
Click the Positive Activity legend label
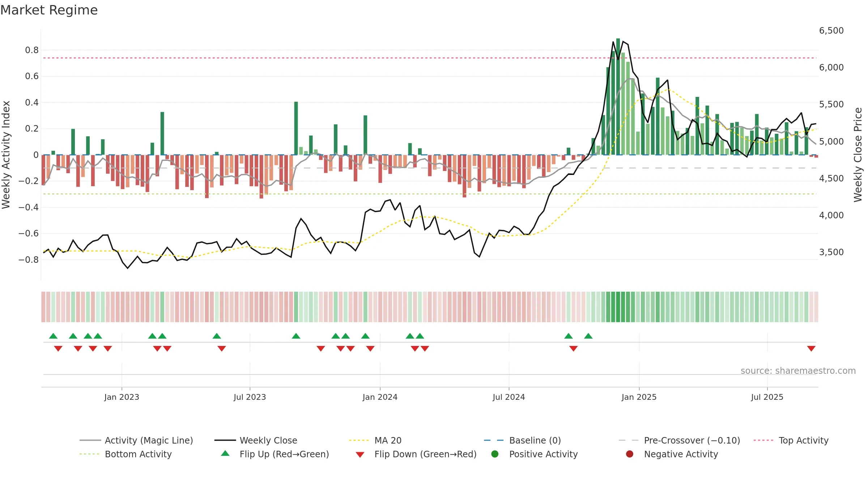click(x=543, y=454)
